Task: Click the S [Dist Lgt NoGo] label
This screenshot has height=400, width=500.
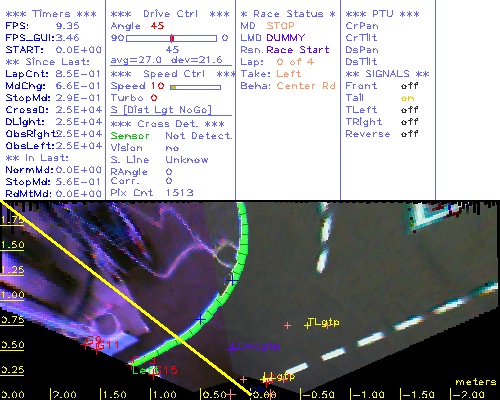Action: (x=161, y=110)
